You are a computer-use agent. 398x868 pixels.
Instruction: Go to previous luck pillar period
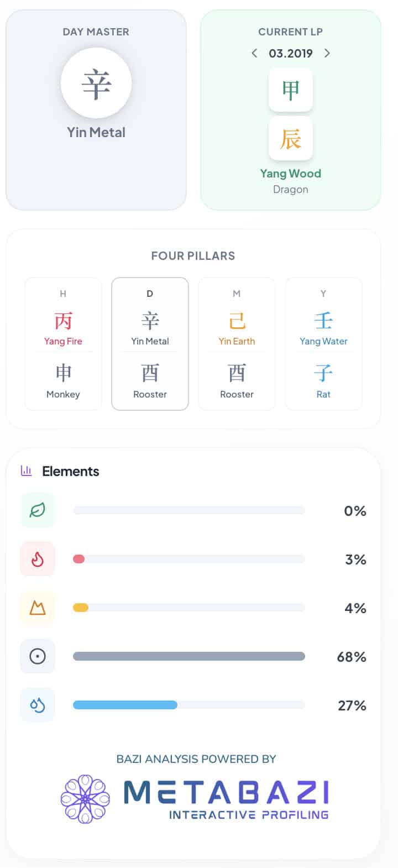(x=254, y=53)
